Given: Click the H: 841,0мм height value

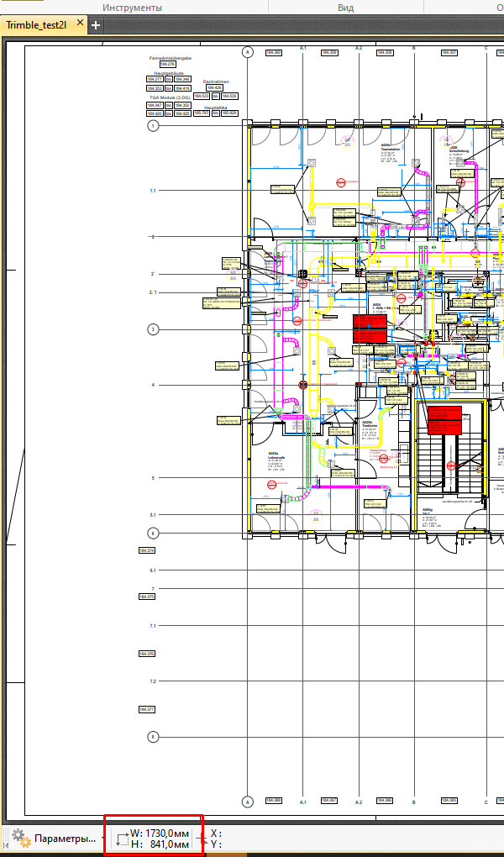Looking at the screenshot, I should coord(160,844).
